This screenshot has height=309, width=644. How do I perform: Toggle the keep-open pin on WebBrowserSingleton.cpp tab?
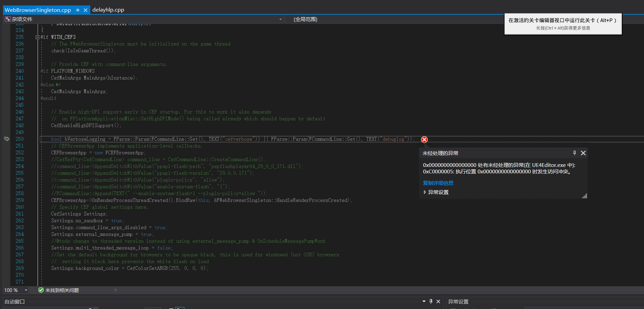[x=77, y=10]
